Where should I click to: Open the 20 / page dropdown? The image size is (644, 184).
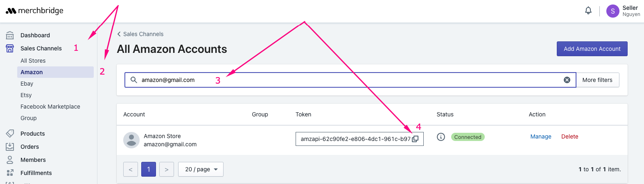201,169
